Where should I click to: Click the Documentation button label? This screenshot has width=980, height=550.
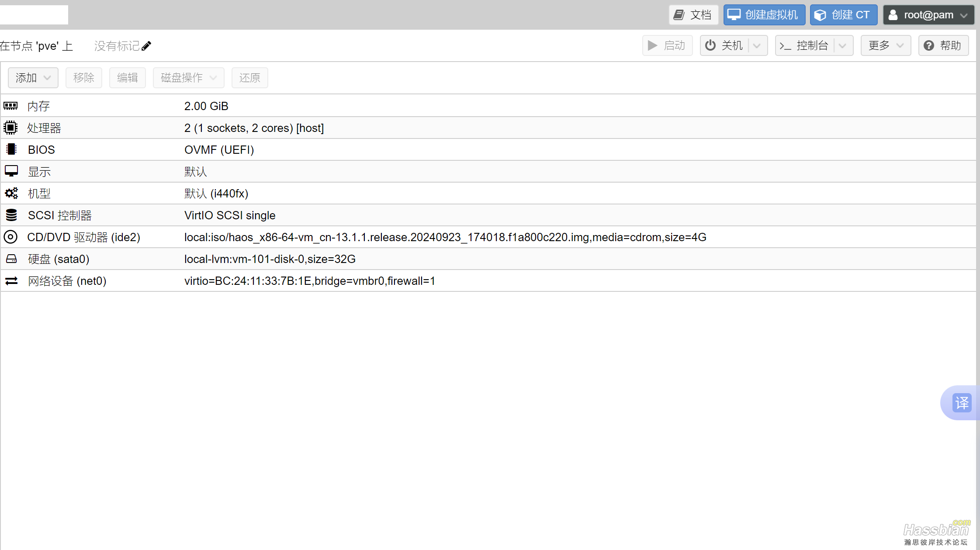tap(701, 15)
